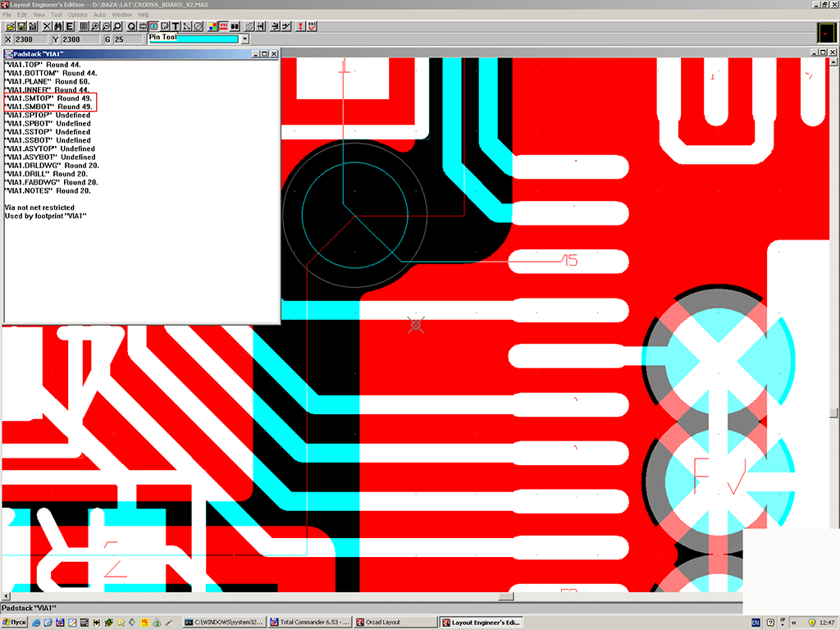The image size is (840, 630).
Task: Click the Save file toolbar icon
Action: [21, 26]
